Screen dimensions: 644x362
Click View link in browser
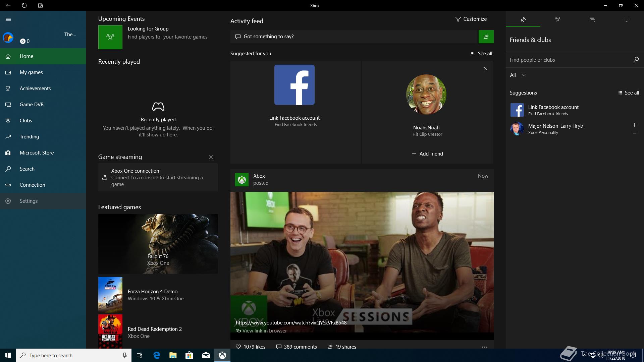(x=262, y=331)
